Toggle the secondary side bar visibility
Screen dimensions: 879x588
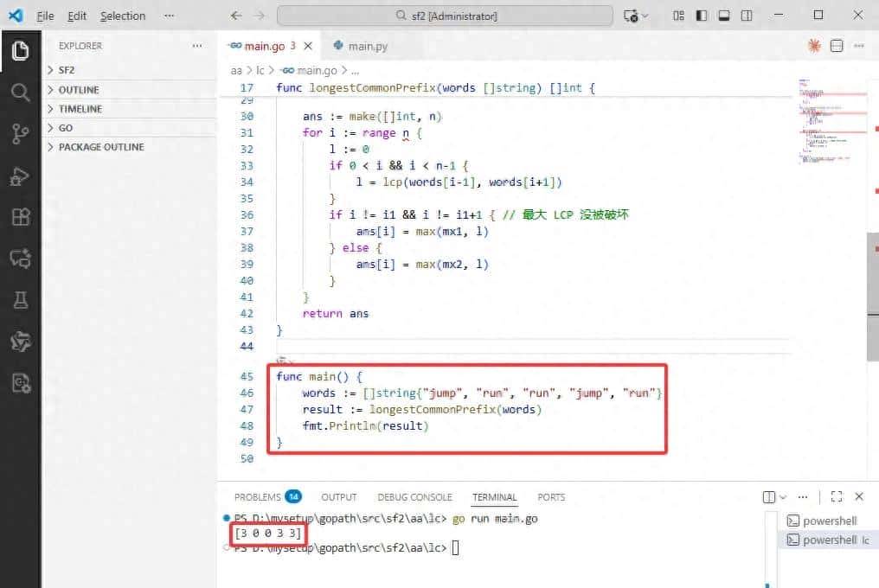747,16
